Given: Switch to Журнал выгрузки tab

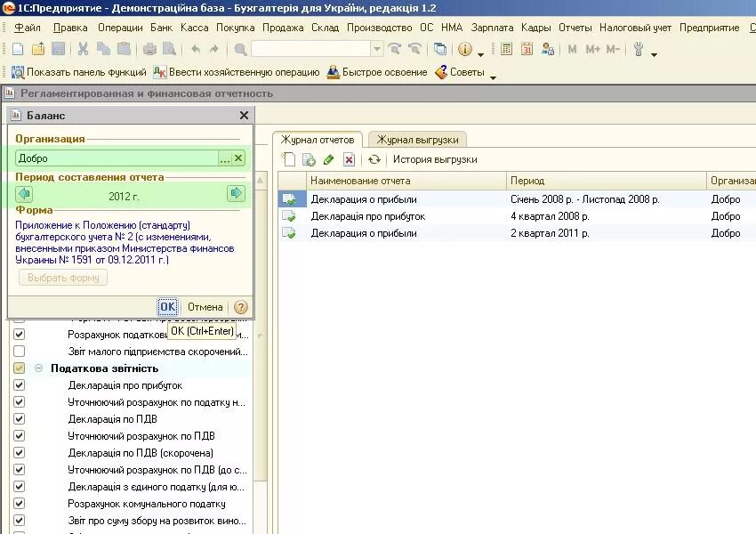Looking at the screenshot, I should coord(417,140).
